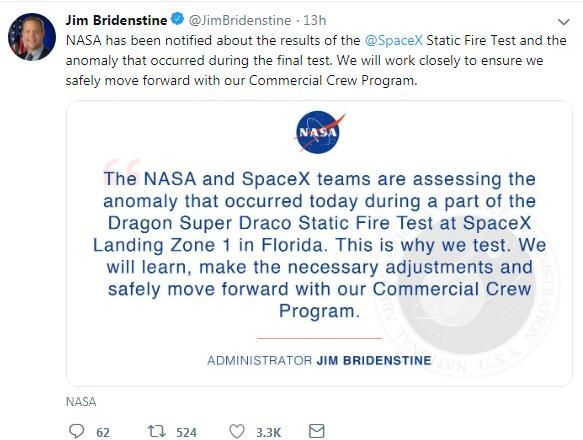Image resolution: width=583 pixels, height=440 pixels.
Task: Retweet using the arrows icon
Action: pos(157,431)
